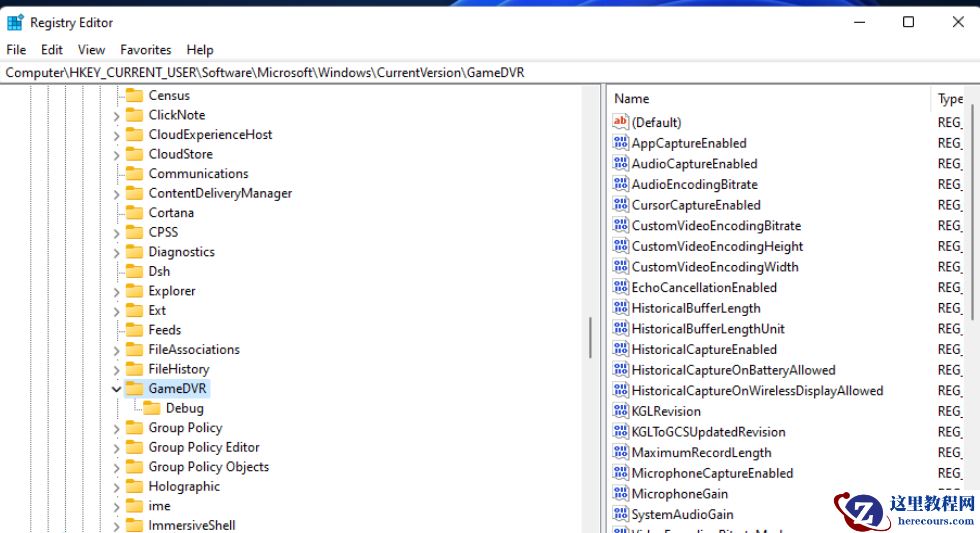Maximize the Registry Editor window
This screenshot has width=980, height=533.
(908, 22)
